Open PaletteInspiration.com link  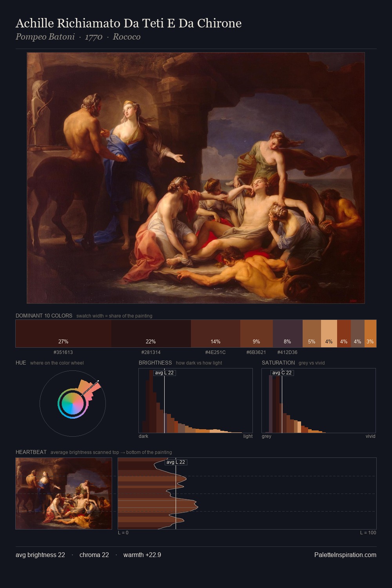[345, 555]
